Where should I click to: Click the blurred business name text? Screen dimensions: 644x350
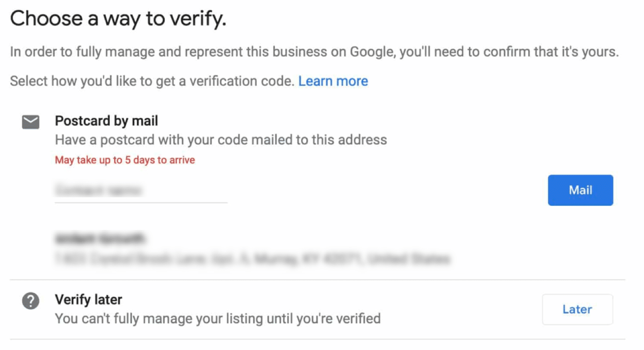[x=100, y=238]
